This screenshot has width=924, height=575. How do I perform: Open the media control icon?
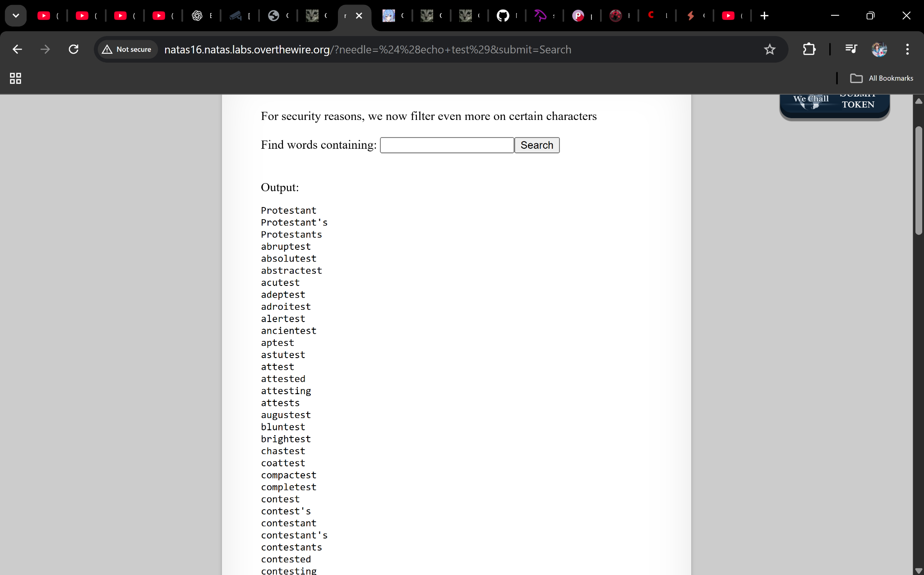pos(851,49)
